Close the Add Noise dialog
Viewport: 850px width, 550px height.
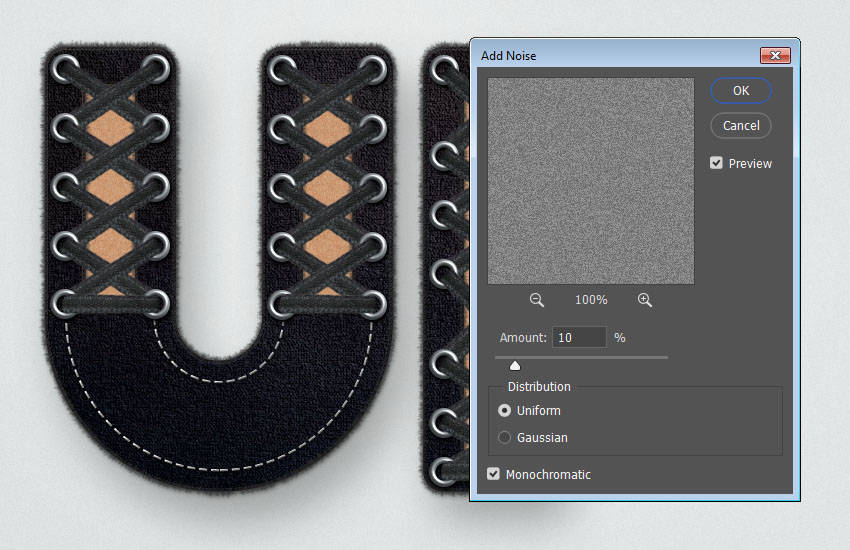775,55
